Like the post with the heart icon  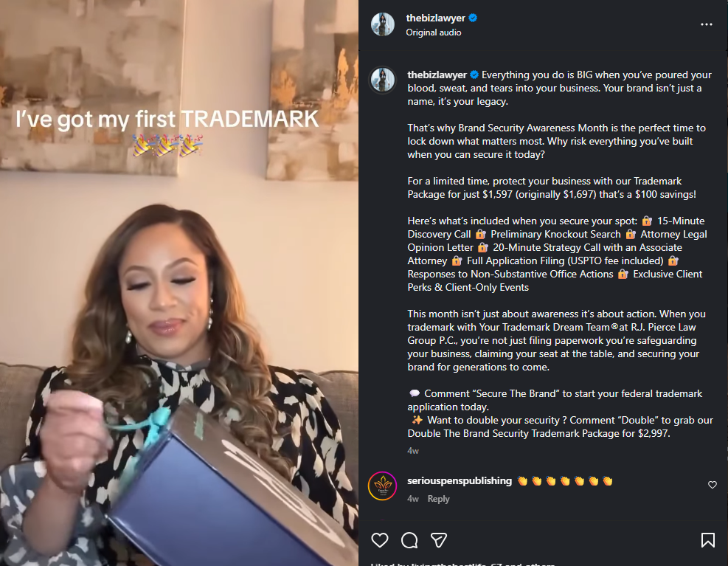pos(380,540)
